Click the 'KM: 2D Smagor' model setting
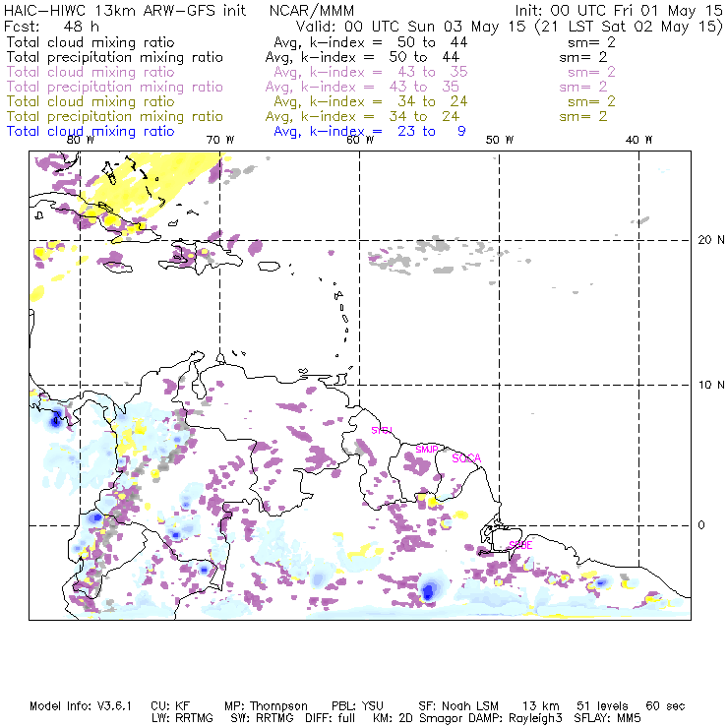Viewport: 728px width, 728px height. [x=417, y=718]
